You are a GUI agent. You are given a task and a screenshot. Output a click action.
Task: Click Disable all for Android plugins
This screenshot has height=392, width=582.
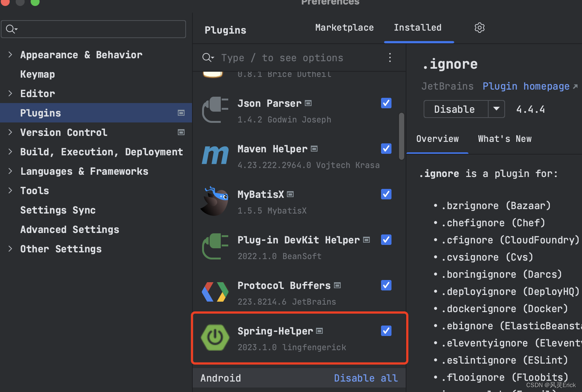[x=366, y=378]
